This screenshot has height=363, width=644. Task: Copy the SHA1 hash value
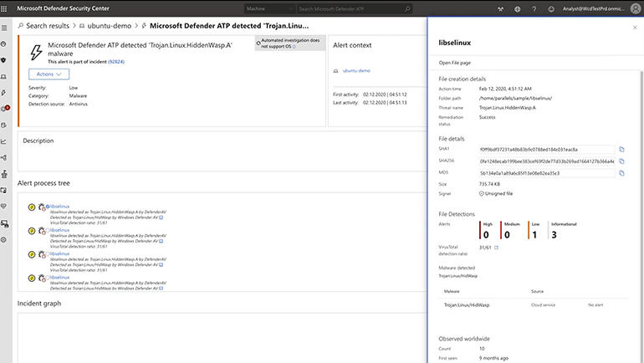coord(621,149)
